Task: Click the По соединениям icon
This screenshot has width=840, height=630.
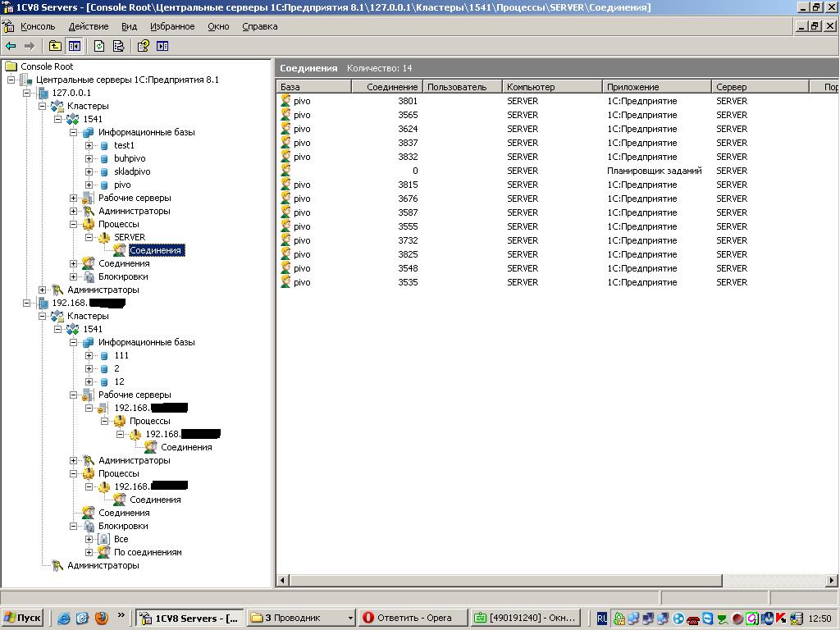Action: pyautogui.click(x=104, y=552)
